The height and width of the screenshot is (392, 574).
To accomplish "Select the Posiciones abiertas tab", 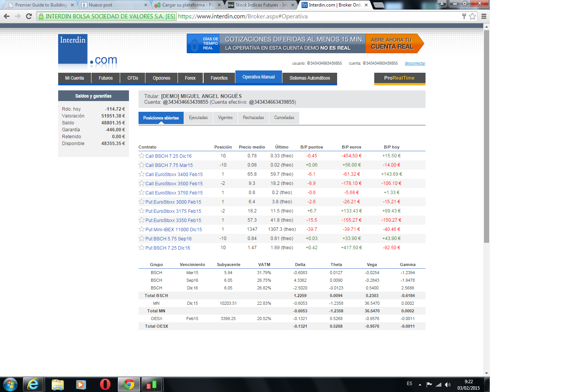I will (x=161, y=118).
